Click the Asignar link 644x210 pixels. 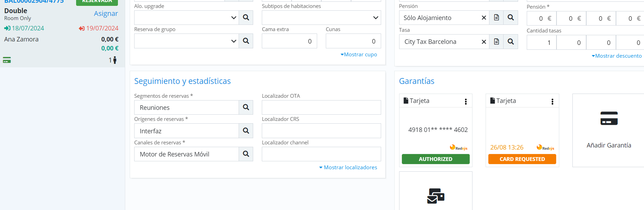[x=106, y=13]
